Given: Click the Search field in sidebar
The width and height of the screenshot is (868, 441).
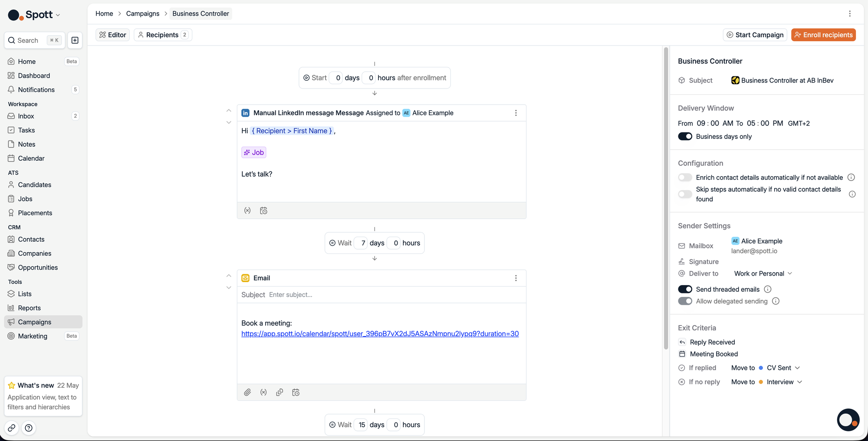Looking at the screenshot, I should tap(35, 40).
